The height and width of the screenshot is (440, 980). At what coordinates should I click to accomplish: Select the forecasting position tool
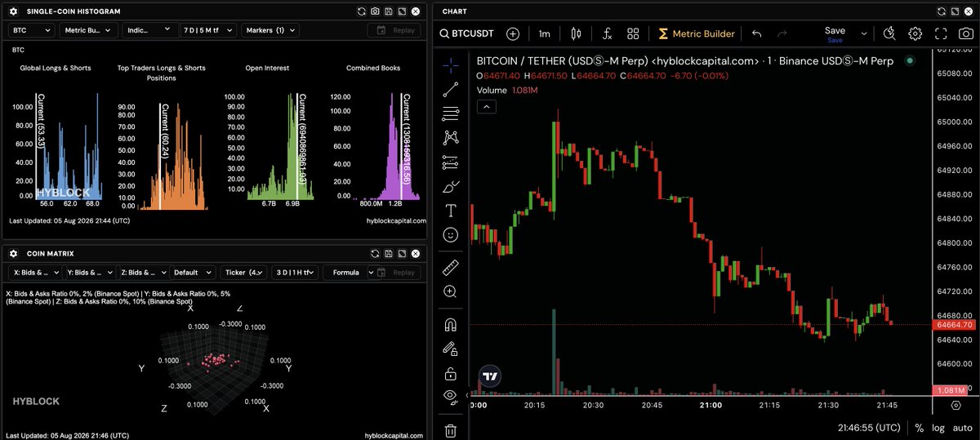pyautogui.click(x=450, y=162)
